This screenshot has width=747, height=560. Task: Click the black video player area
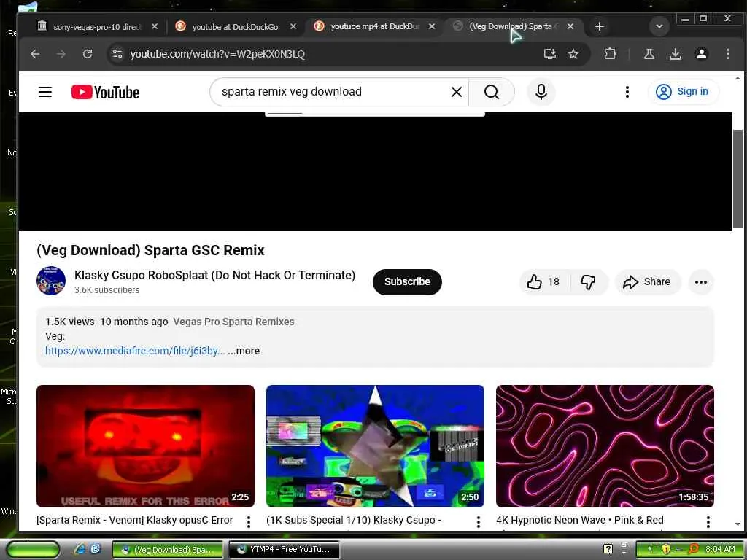click(375, 171)
